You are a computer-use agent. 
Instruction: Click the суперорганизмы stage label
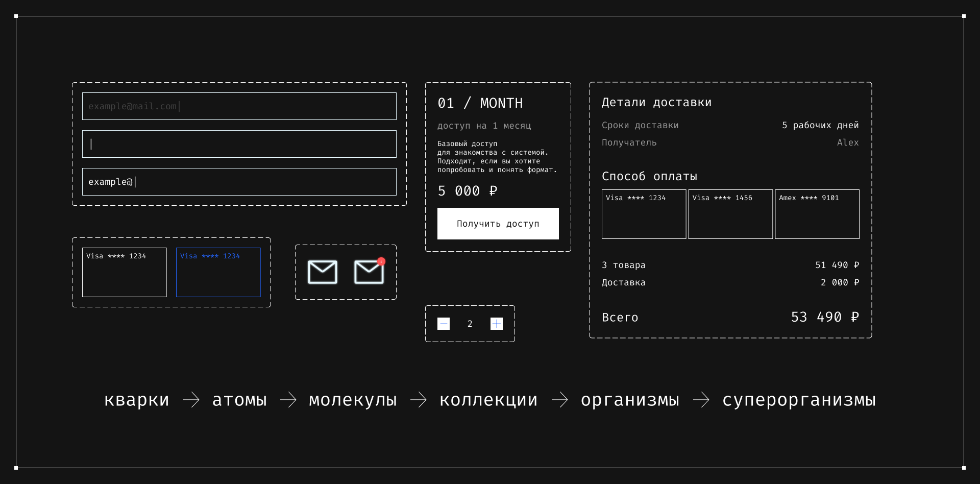[x=799, y=400]
